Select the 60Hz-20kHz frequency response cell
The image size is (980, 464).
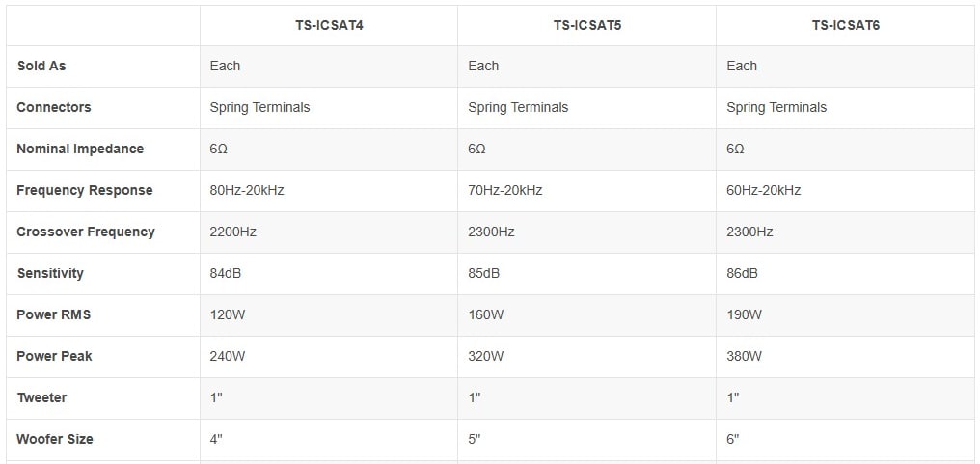[x=764, y=190]
